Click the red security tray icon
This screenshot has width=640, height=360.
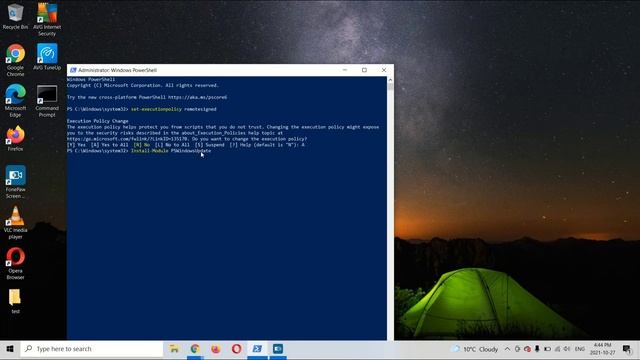pyautogui.click(x=527, y=349)
